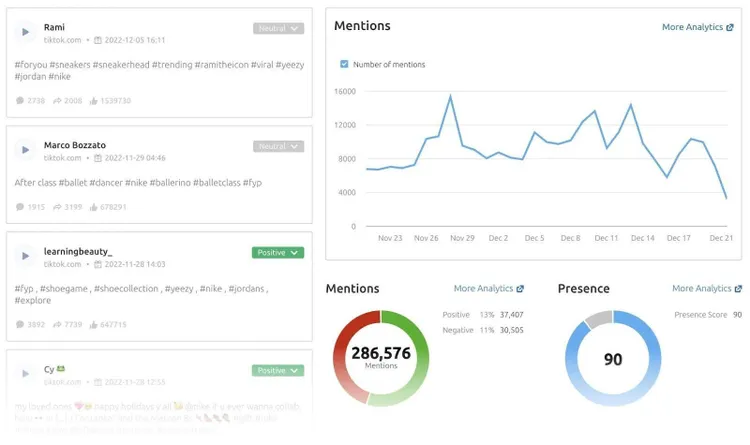The width and height of the screenshot is (750, 445).
Task: Click the grey segment of the Presence ring
Action: coord(599,319)
